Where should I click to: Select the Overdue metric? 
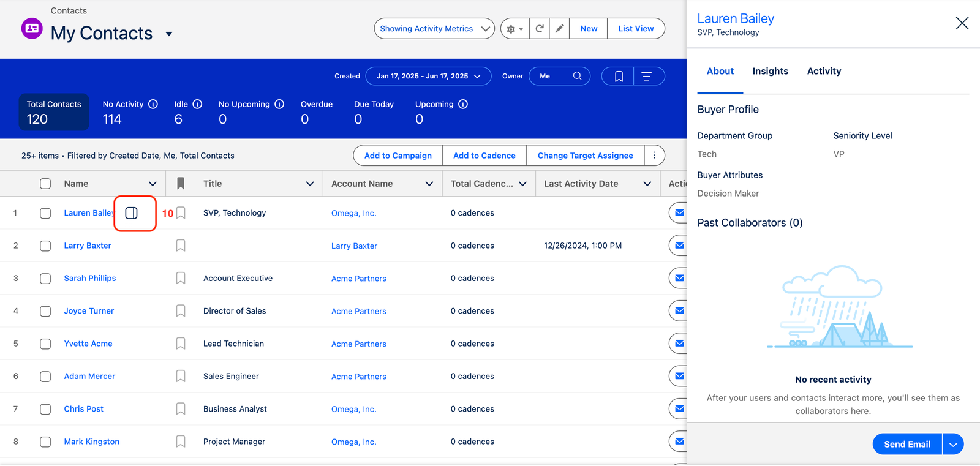click(x=317, y=112)
